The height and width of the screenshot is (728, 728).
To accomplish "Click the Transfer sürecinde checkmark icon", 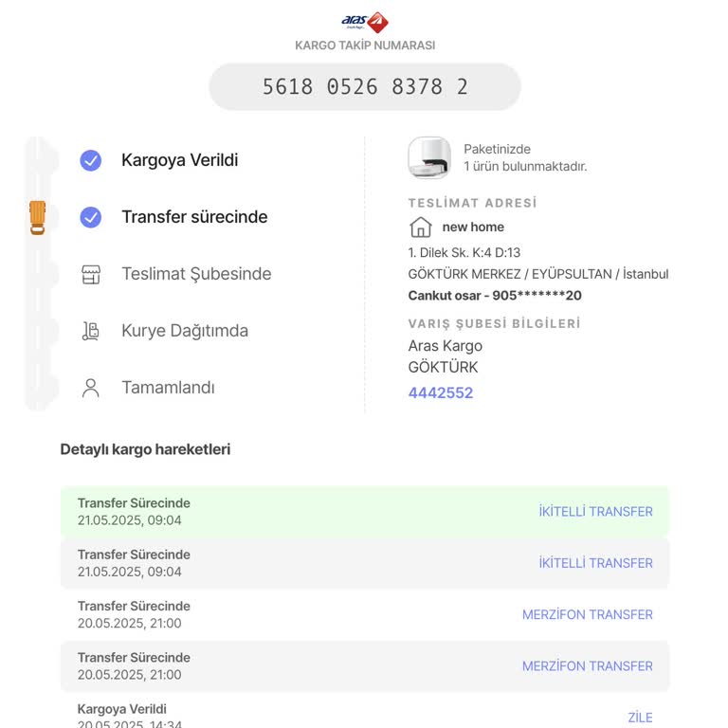I will coord(91,217).
